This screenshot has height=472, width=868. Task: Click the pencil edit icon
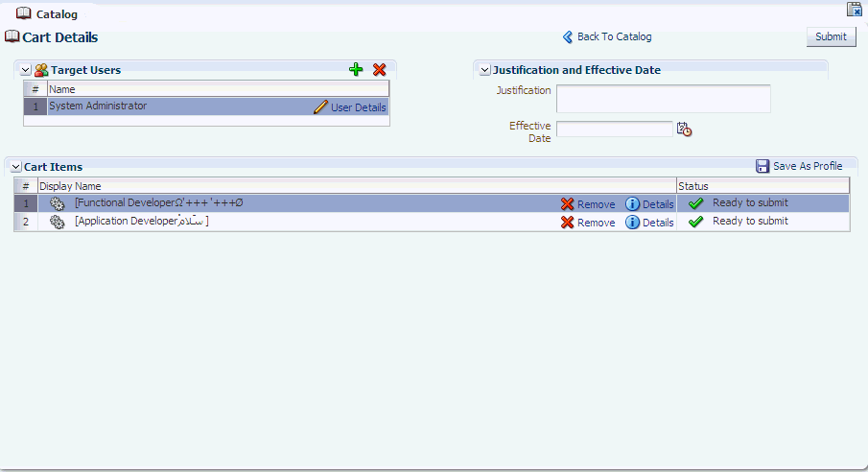(320, 106)
